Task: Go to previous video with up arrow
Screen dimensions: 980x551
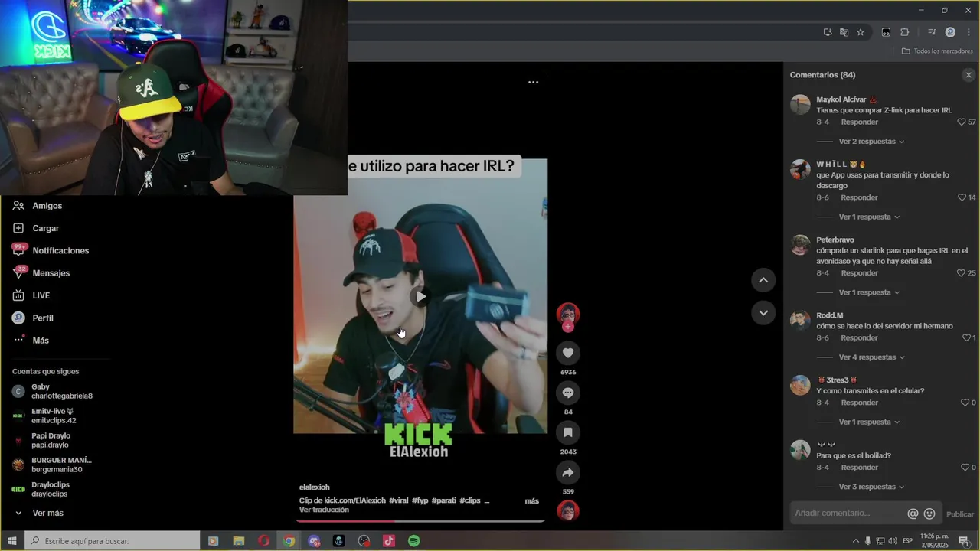Action: (x=763, y=280)
